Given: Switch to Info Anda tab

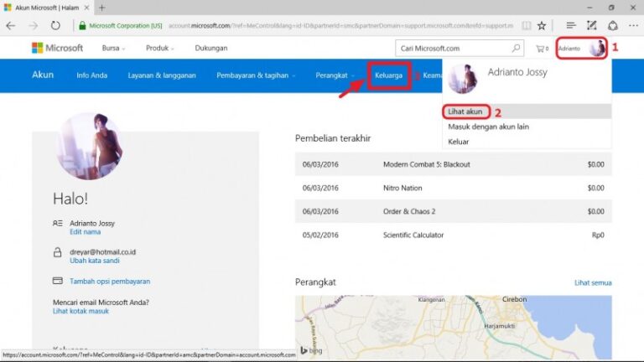Looking at the screenshot, I should [92, 75].
